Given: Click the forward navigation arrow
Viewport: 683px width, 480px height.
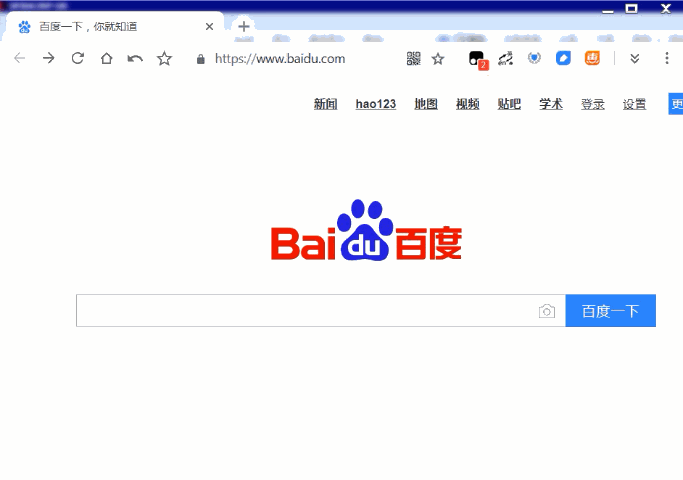Looking at the screenshot, I should tap(48, 58).
